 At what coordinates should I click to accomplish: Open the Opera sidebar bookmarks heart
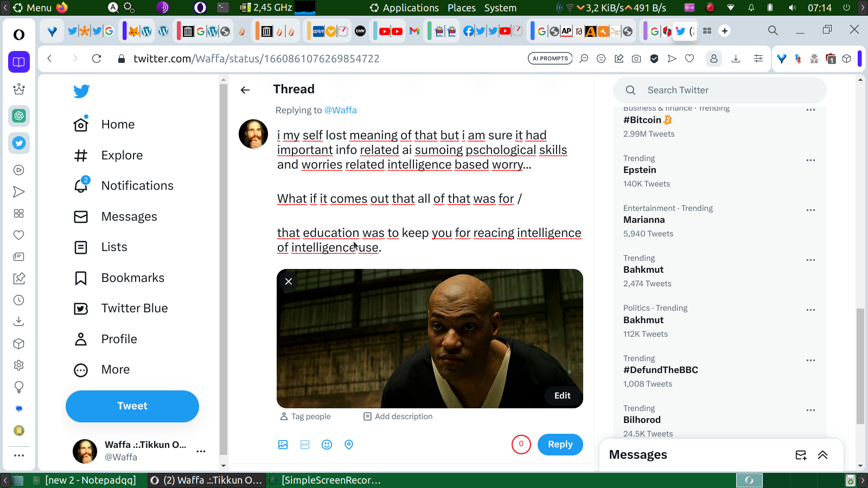[19, 235]
